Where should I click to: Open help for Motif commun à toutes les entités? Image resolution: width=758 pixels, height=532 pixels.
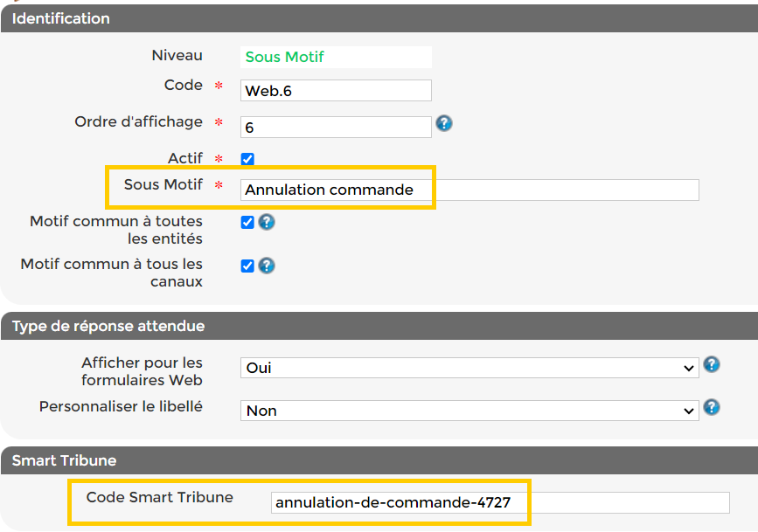[x=267, y=222]
